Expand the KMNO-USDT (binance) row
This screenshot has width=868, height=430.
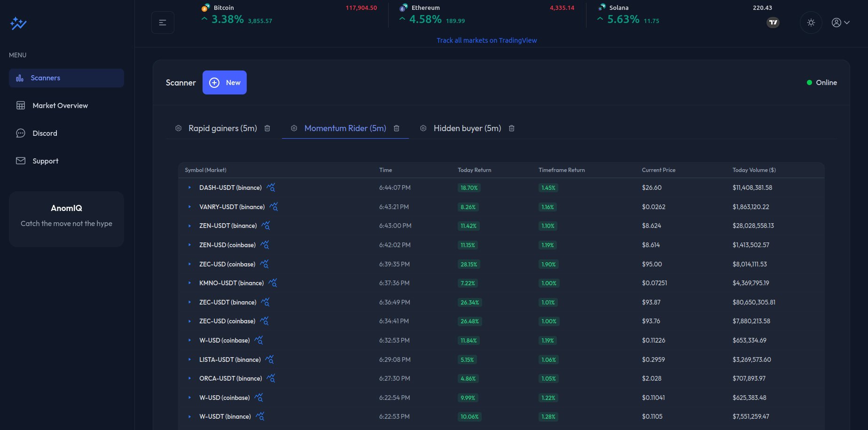click(x=190, y=283)
